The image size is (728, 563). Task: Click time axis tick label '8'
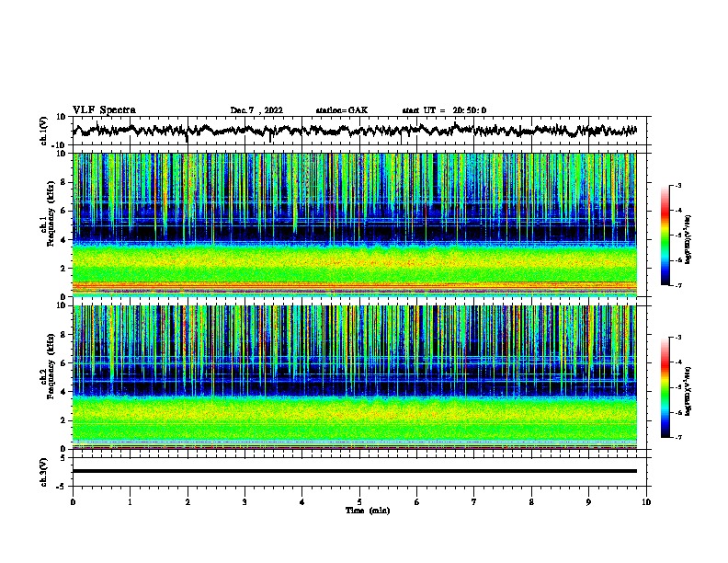coord(531,501)
